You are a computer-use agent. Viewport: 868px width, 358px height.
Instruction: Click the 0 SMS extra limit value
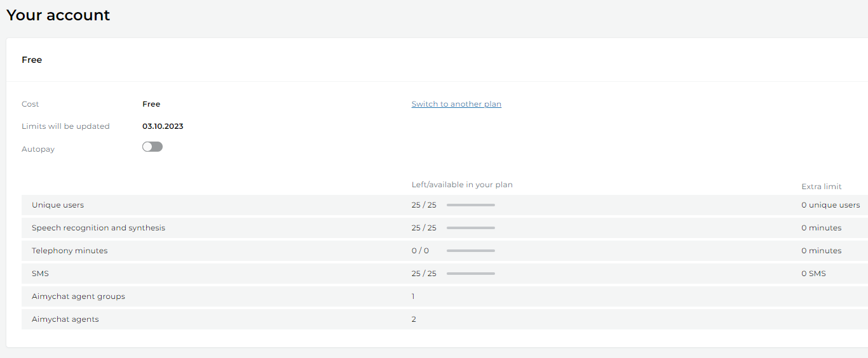tap(813, 274)
